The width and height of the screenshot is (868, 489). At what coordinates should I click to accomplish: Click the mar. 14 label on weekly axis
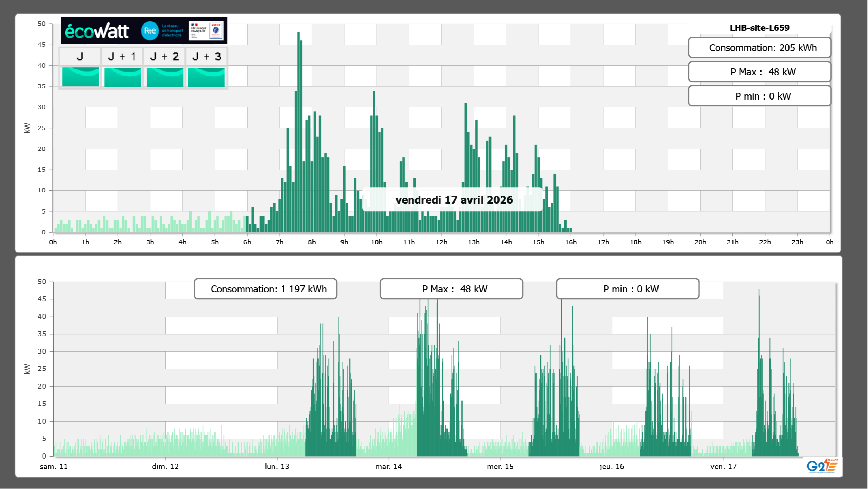point(389,467)
